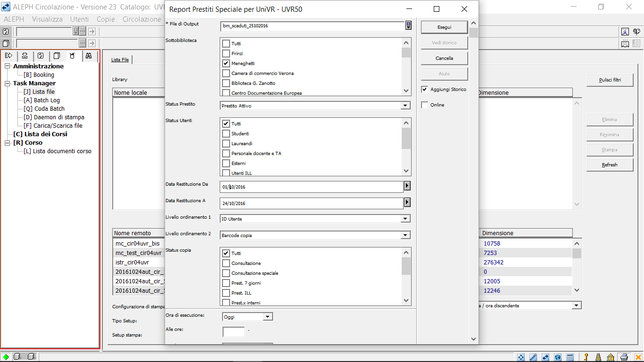Select the first left-panel tab with arrow icon

8,56
